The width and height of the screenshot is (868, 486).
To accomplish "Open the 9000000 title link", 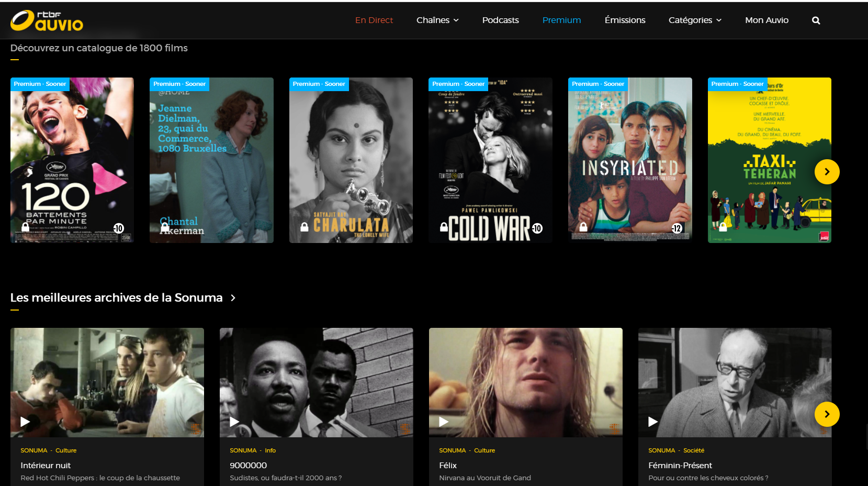I will (248, 466).
